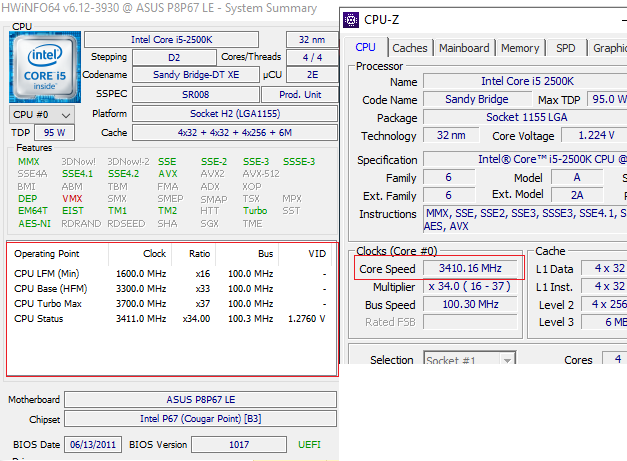627x461 pixels.
Task: Select the Graphics tab in CPU-Z
Action: tap(608, 48)
